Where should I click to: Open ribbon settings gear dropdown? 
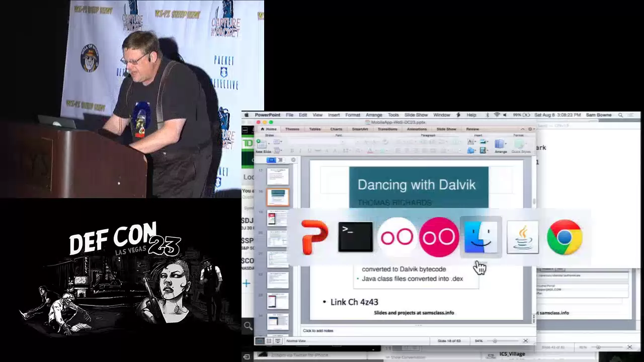click(x=531, y=129)
